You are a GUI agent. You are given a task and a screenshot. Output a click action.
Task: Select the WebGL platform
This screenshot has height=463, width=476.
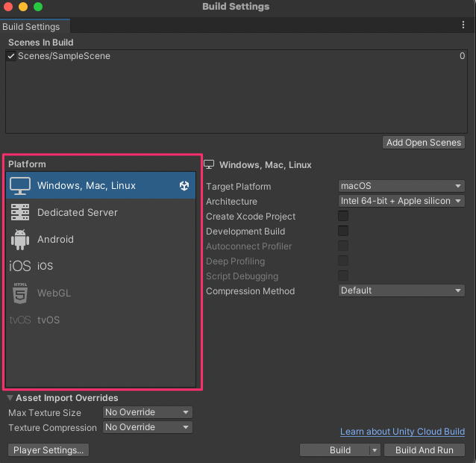tap(101, 293)
